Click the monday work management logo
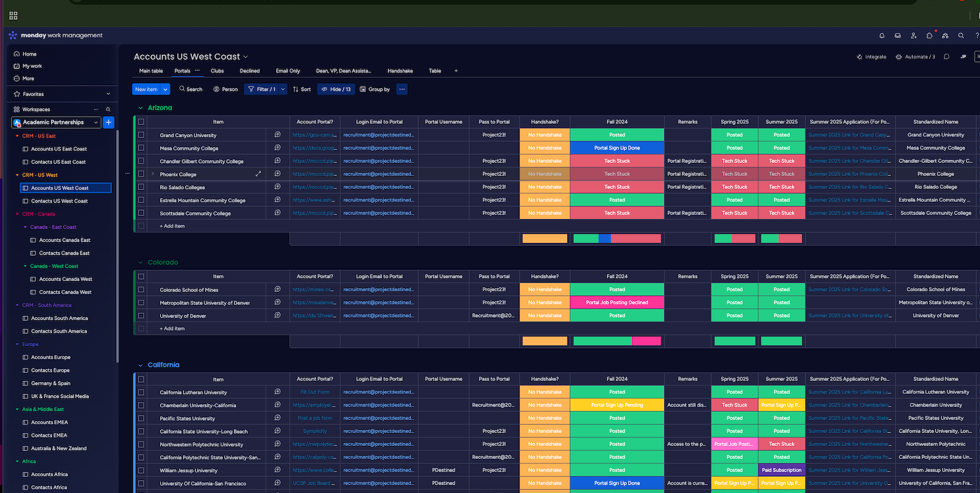 (x=55, y=35)
